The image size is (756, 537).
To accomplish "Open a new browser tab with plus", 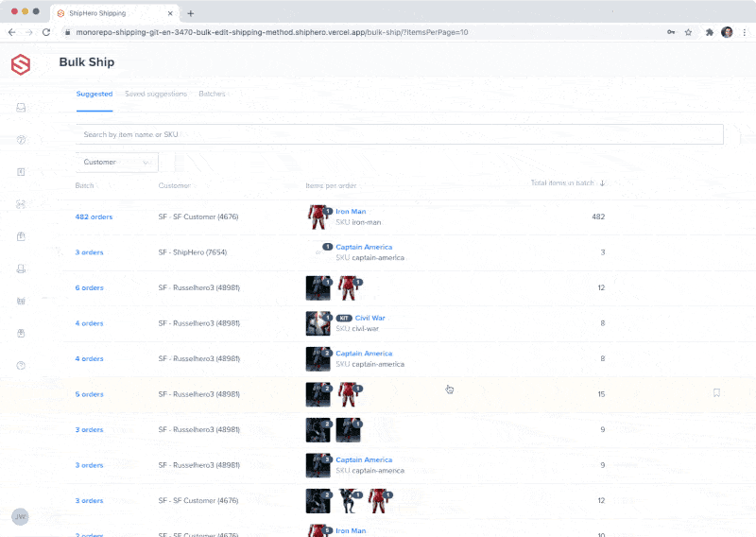I will (191, 13).
